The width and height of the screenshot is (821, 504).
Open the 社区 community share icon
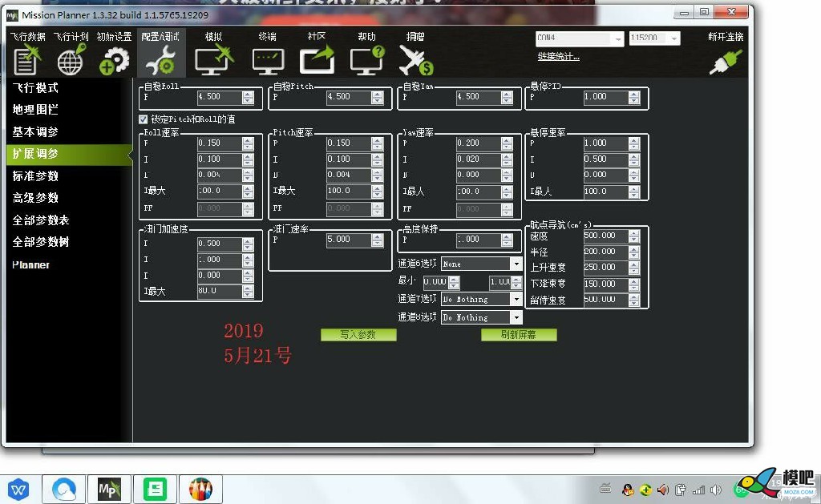317,60
